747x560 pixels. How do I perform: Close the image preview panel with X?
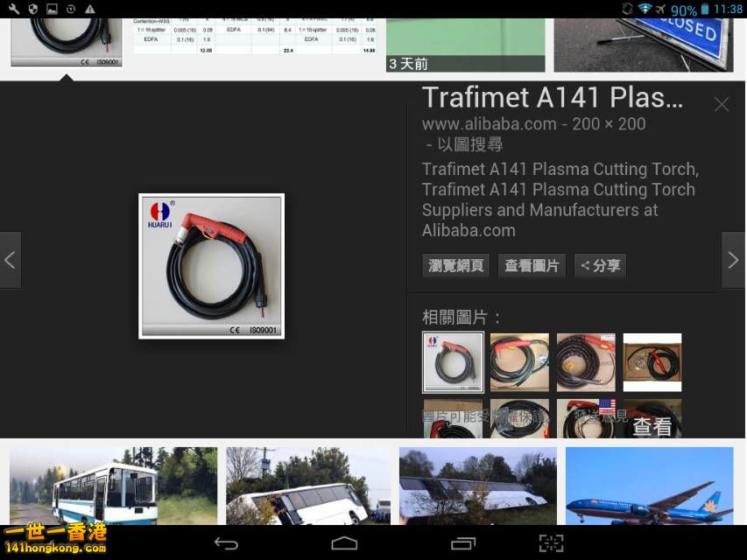(722, 104)
